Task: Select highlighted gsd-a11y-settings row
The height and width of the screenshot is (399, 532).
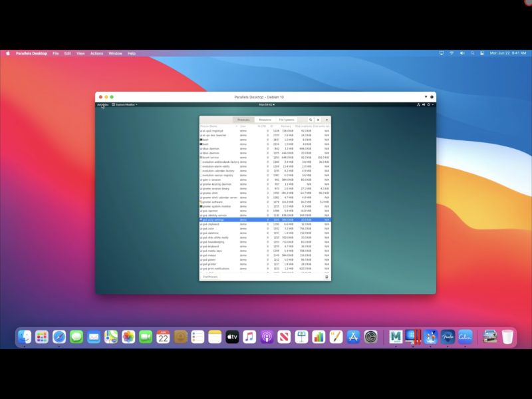Action: pos(265,220)
